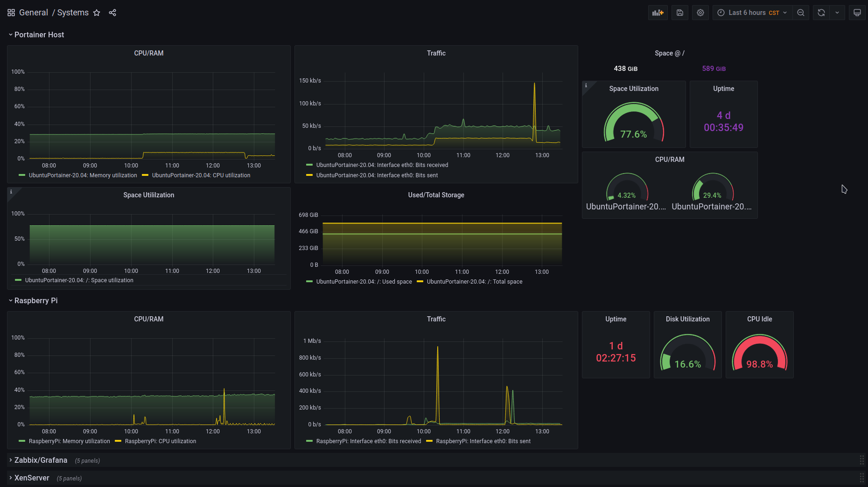Open the dashboards grid icon
Image resolution: width=868 pixels, height=487 pixels.
(11, 13)
